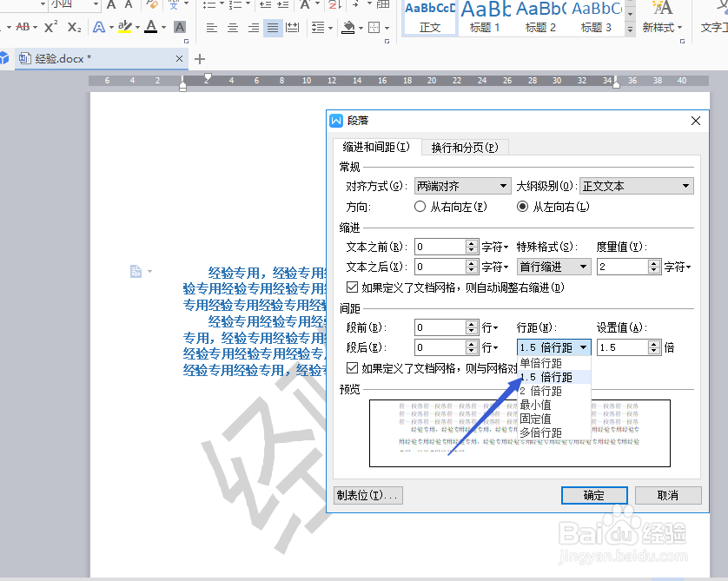Open the 特殊格式 首行缩进 dropdown
The height and width of the screenshot is (581, 728).
[x=553, y=267]
